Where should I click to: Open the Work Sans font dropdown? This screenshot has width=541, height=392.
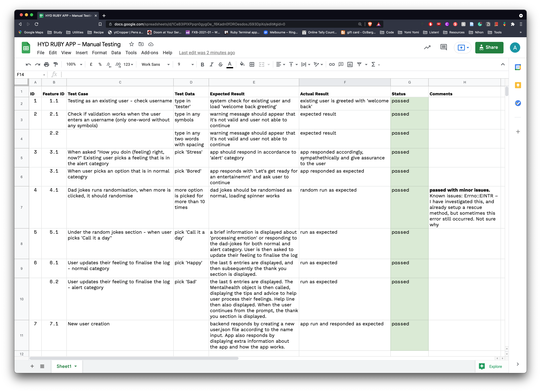click(155, 64)
